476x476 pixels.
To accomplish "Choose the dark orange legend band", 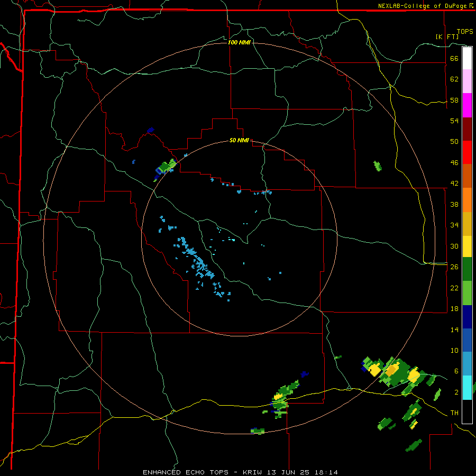I will click(x=467, y=176).
